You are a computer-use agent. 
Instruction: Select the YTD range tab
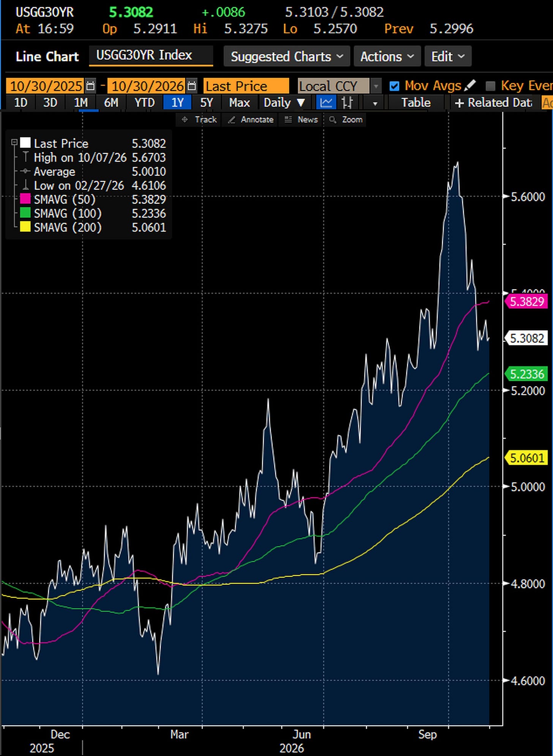pyautogui.click(x=144, y=103)
